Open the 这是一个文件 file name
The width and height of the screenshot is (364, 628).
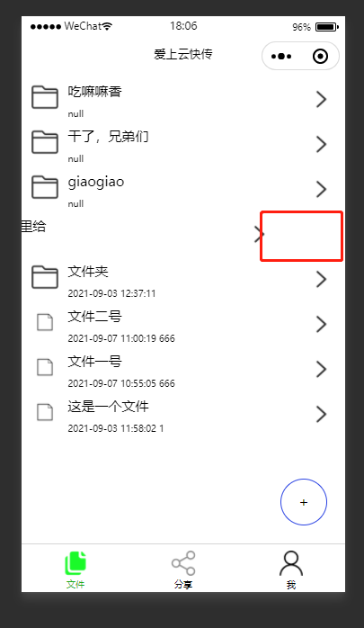pyautogui.click(x=108, y=407)
